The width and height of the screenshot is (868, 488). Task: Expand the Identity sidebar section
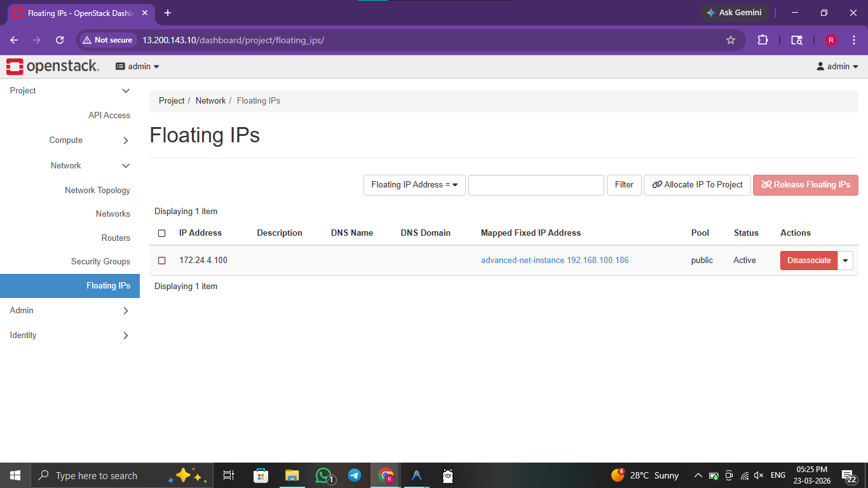tap(70, 335)
